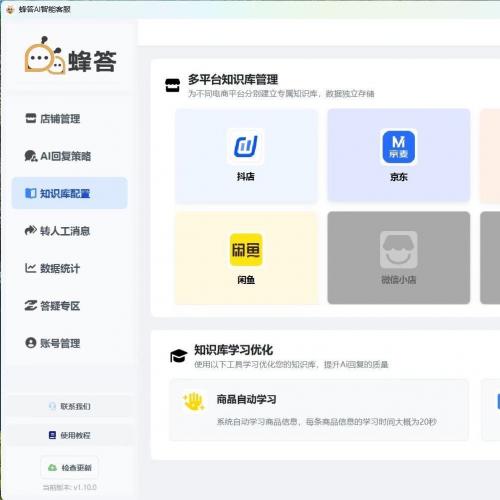
Task: Click the 闲鱼 yellow logo
Action: [246, 250]
